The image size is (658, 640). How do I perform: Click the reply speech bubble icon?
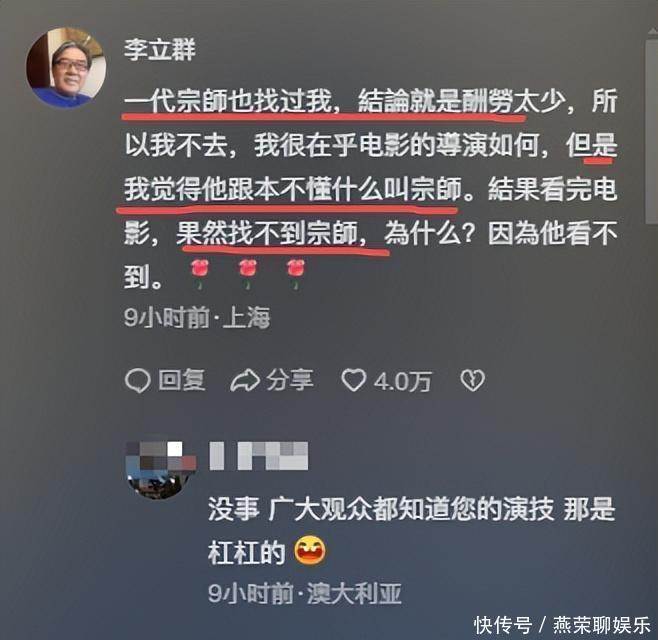tap(137, 381)
